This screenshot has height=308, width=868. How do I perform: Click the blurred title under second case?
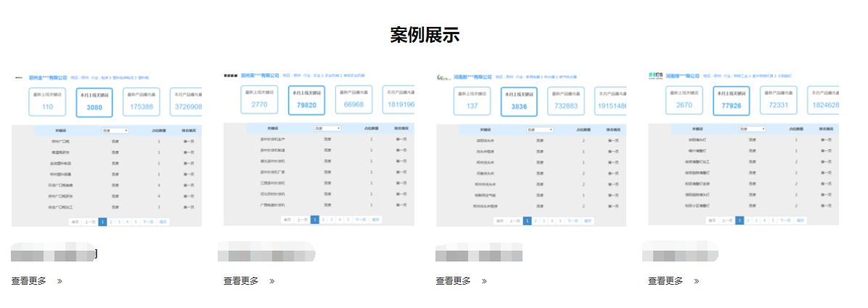(x=266, y=253)
